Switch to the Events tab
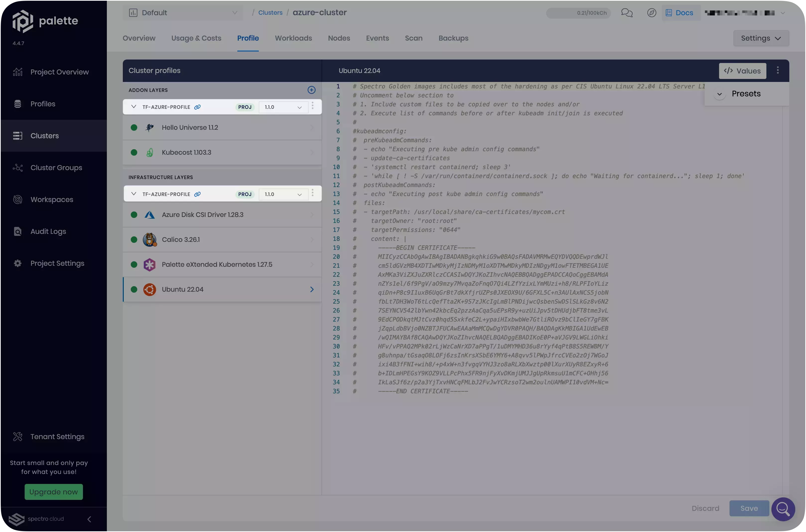This screenshot has width=806, height=532. tap(377, 38)
